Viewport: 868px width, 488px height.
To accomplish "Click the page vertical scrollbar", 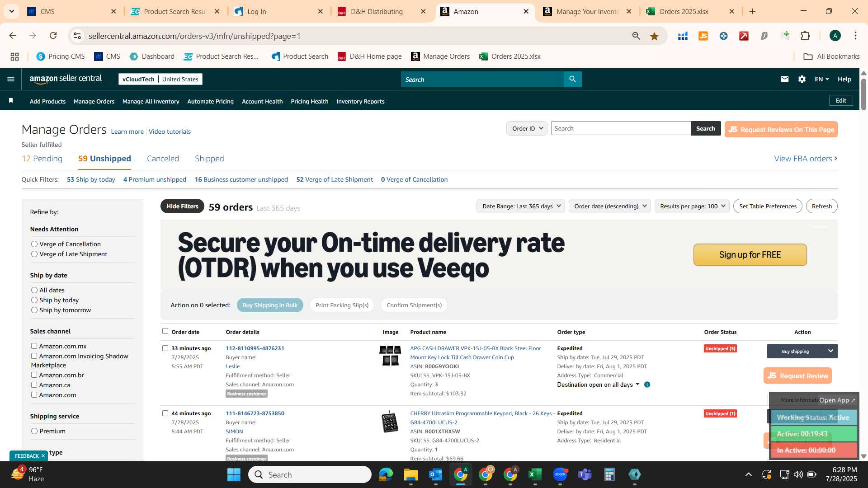I will pos(863,95).
